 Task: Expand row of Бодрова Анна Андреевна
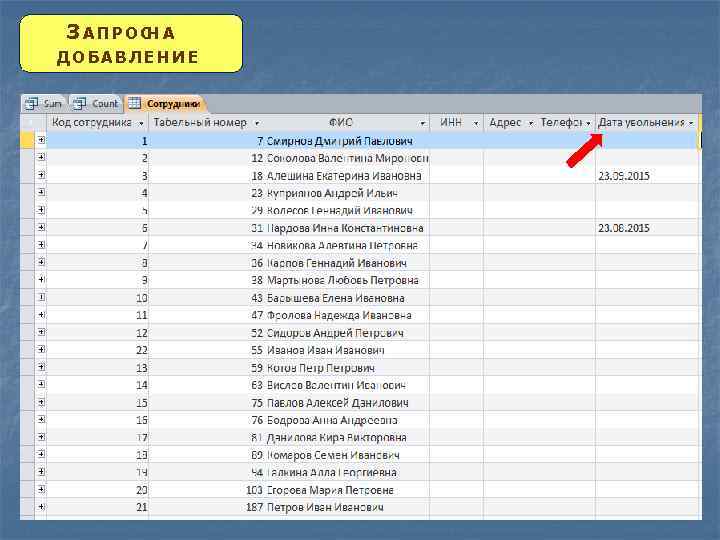tap(41, 419)
